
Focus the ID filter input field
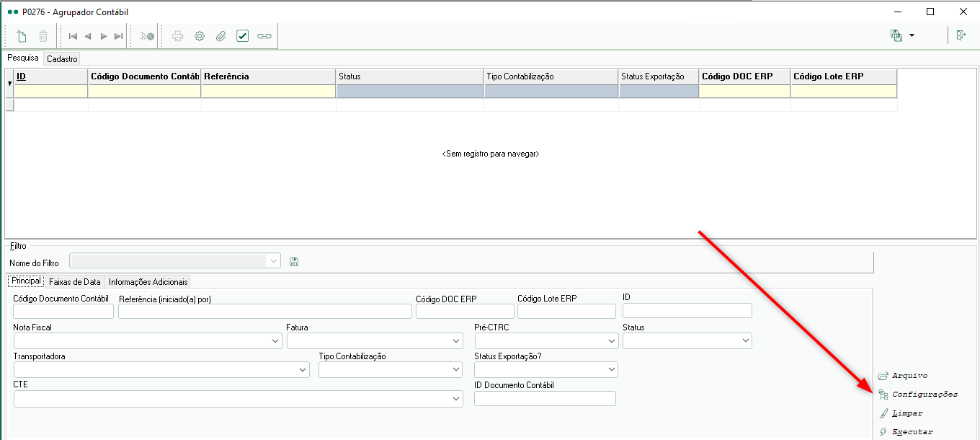687,310
